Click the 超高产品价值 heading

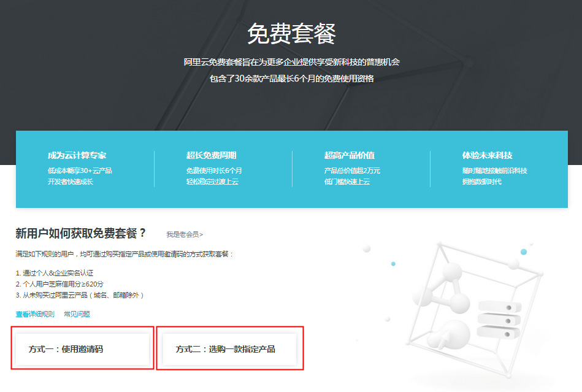pyautogui.click(x=350, y=155)
